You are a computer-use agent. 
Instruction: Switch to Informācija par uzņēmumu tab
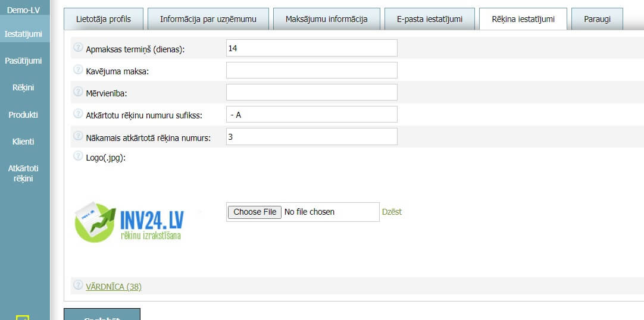pyautogui.click(x=208, y=19)
